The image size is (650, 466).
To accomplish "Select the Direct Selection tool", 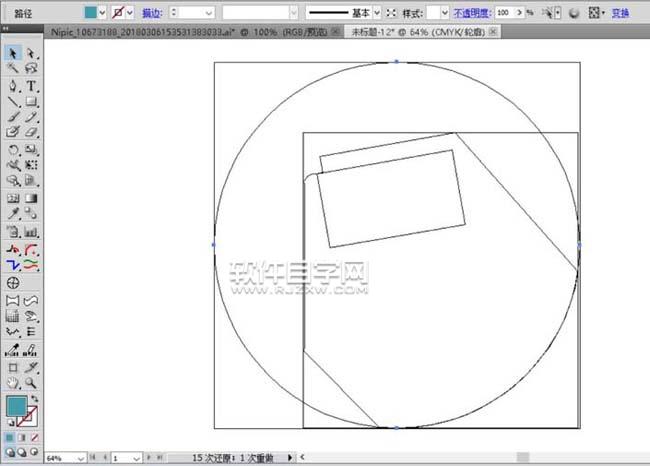I will (x=31, y=53).
